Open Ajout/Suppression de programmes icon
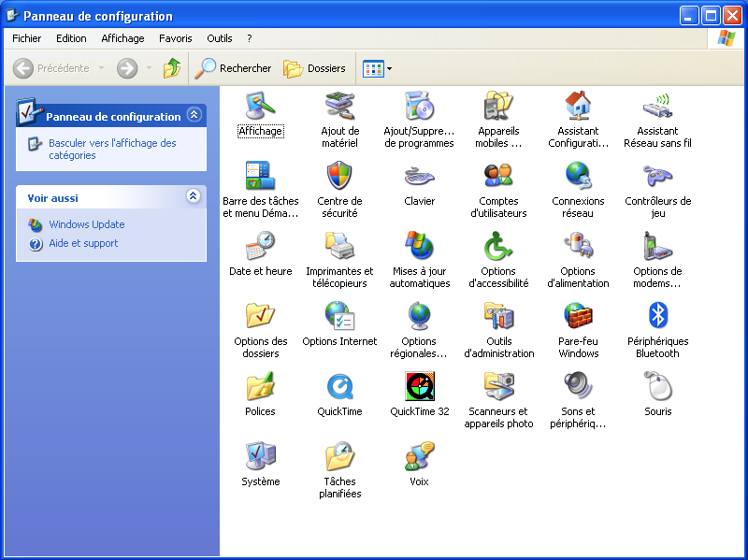This screenshot has width=748, height=560. point(419,106)
